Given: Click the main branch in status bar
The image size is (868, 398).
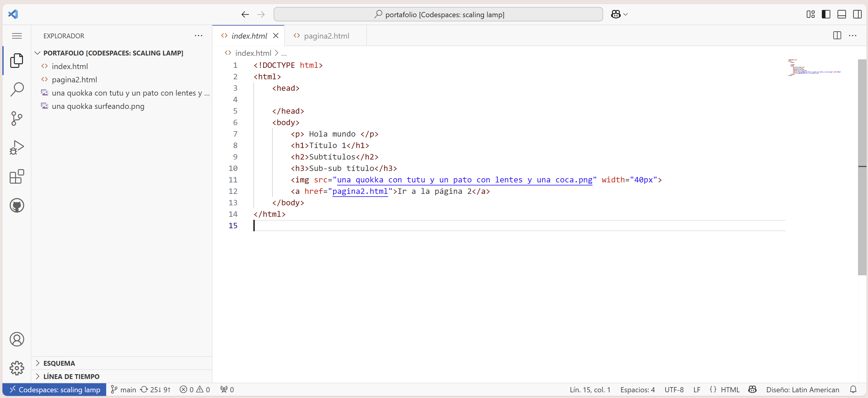Looking at the screenshot, I should click(124, 390).
